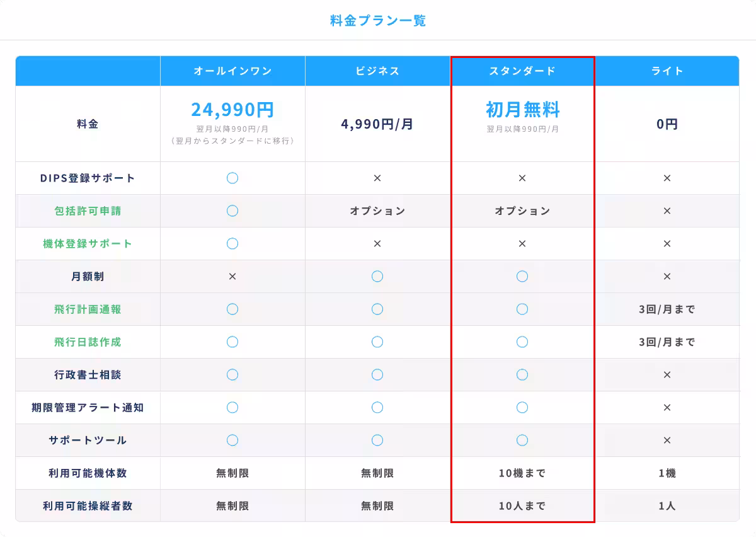756x537 pixels.
Task: Click the × mark for ライト サポートツール
Action: [667, 441]
